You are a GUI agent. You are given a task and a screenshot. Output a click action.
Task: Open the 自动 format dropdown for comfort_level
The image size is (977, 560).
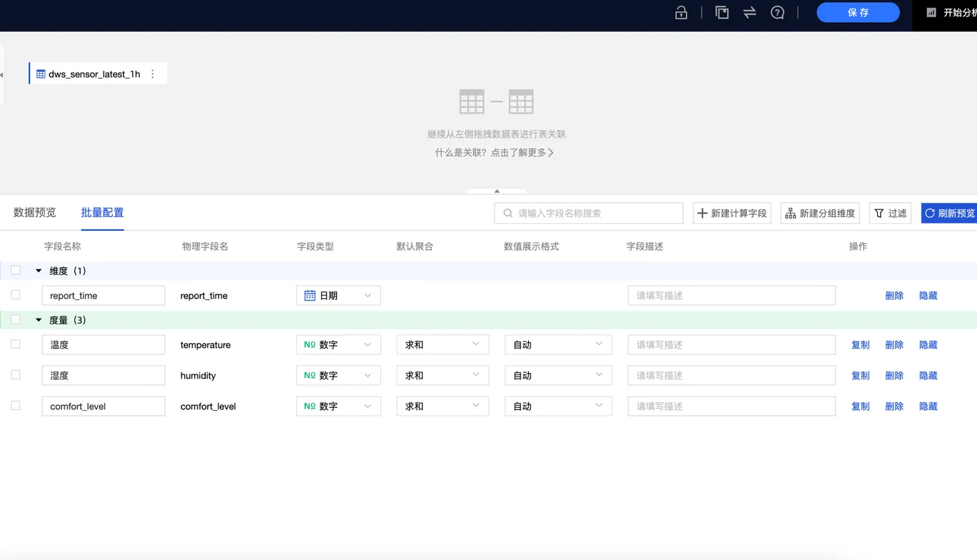558,406
